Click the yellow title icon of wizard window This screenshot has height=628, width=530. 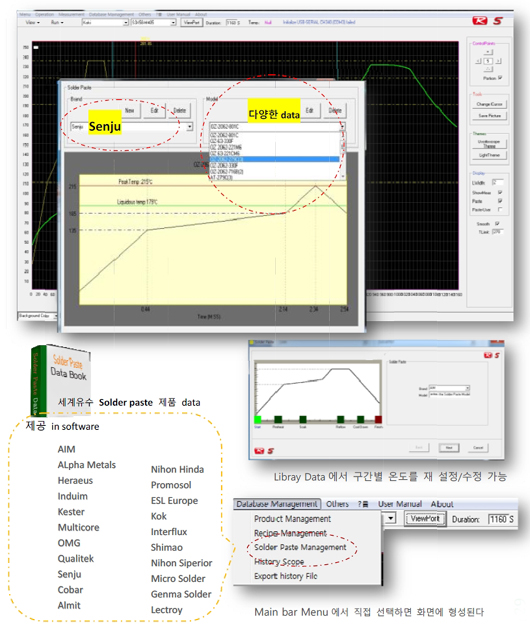pos(252,342)
